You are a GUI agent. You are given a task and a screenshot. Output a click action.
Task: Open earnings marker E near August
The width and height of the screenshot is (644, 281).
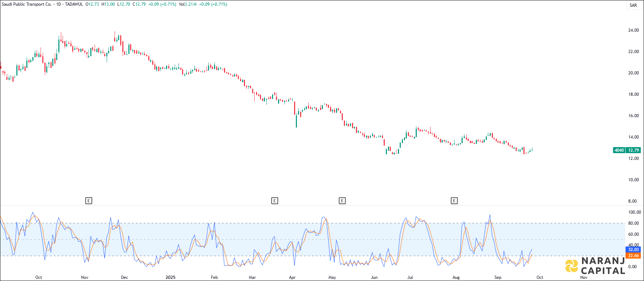click(454, 201)
